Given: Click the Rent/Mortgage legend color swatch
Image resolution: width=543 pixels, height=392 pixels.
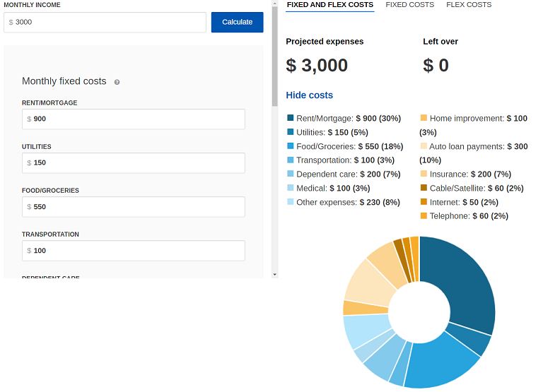Looking at the screenshot, I should (290, 118).
